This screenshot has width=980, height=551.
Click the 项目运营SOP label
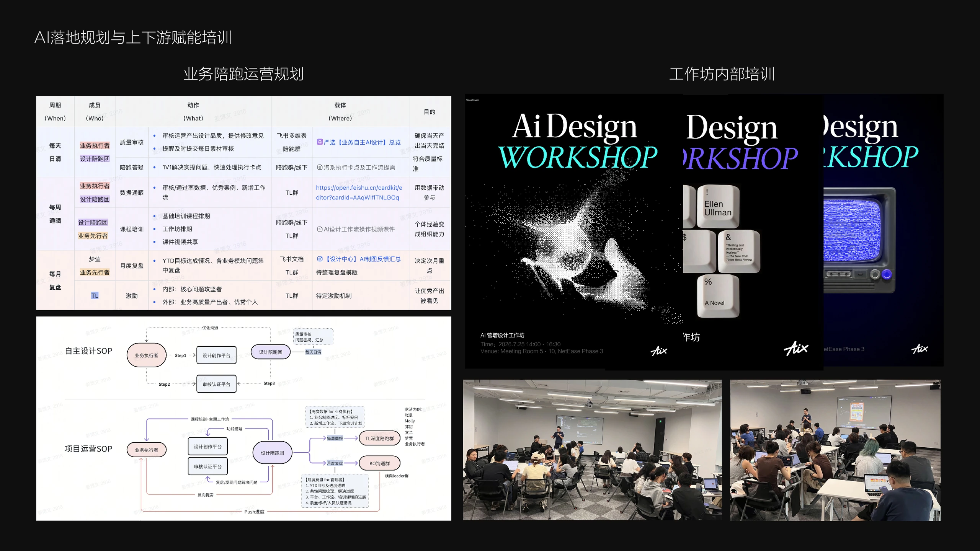pyautogui.click(x=88, y=449)
